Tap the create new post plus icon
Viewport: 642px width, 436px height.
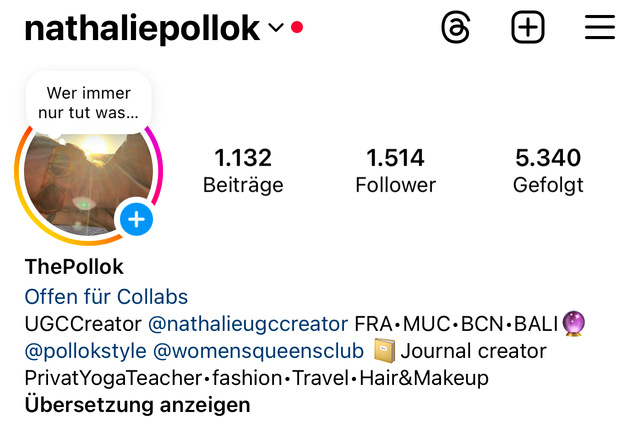point(528,27)
